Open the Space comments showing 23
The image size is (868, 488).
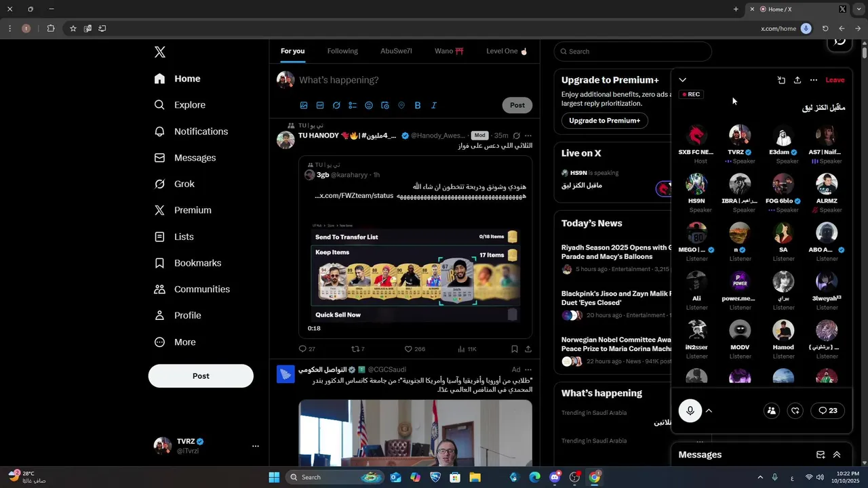828,411
